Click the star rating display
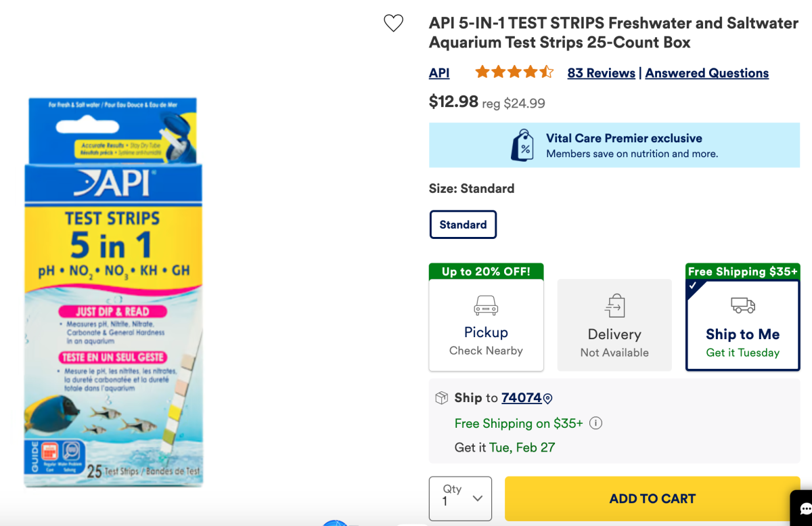 (x=514, y=72)
